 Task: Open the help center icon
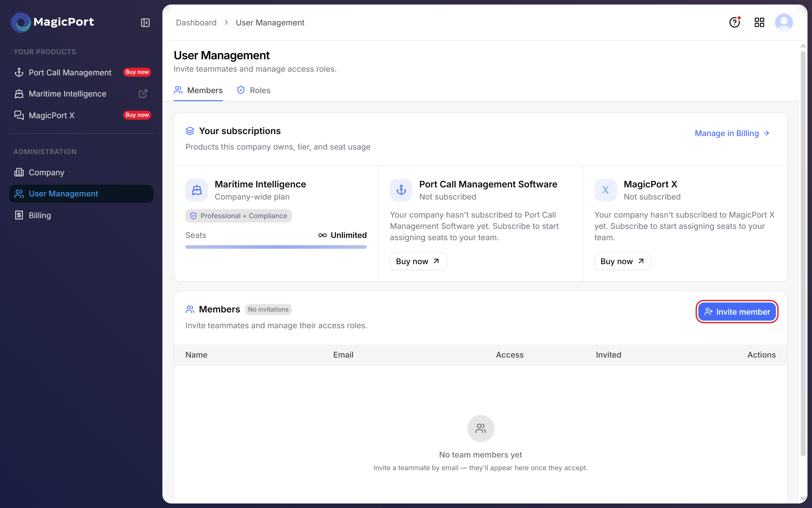point(735,23)
